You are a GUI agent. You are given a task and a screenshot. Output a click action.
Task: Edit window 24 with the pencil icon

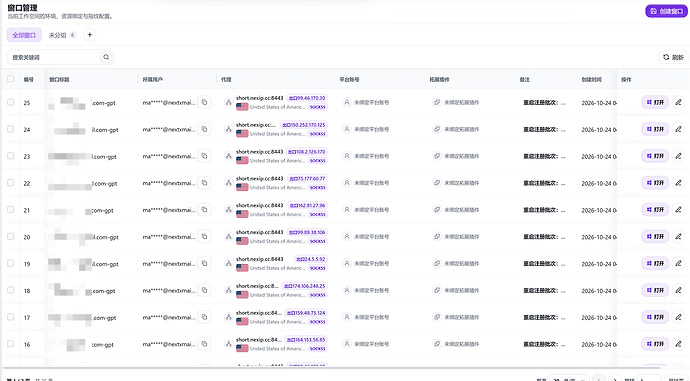(x=679, y=129)
